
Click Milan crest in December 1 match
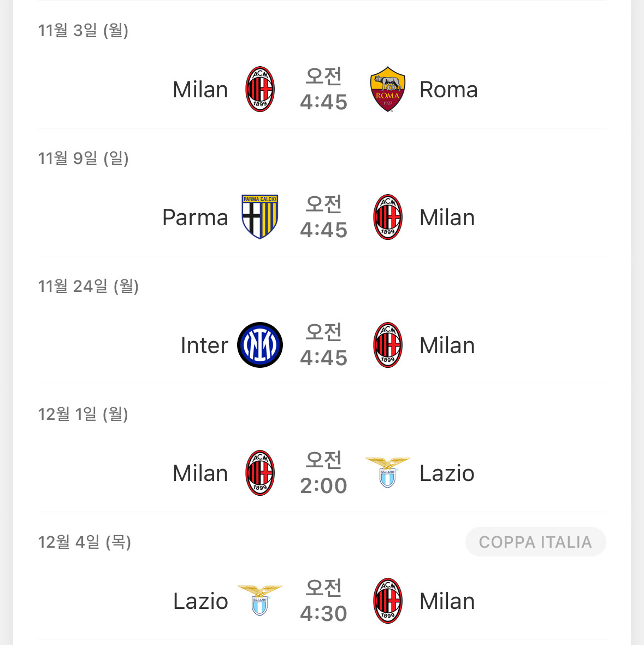[260, 473]
